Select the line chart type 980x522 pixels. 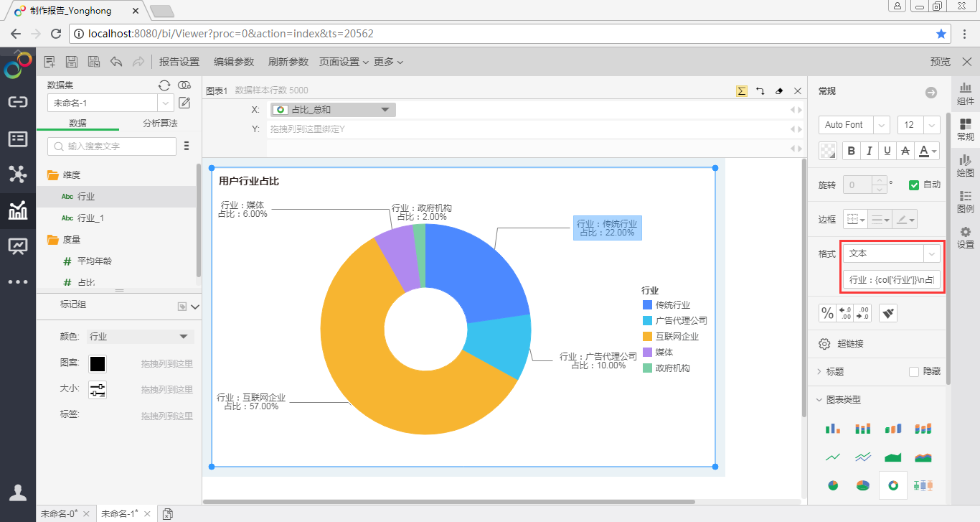(x=833, y=457)
